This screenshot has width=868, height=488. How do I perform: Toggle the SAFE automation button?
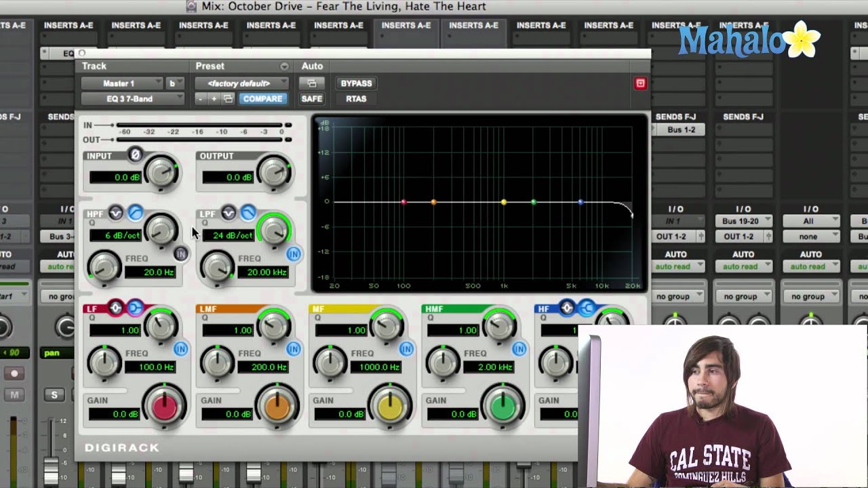click(x=312, y=99)
